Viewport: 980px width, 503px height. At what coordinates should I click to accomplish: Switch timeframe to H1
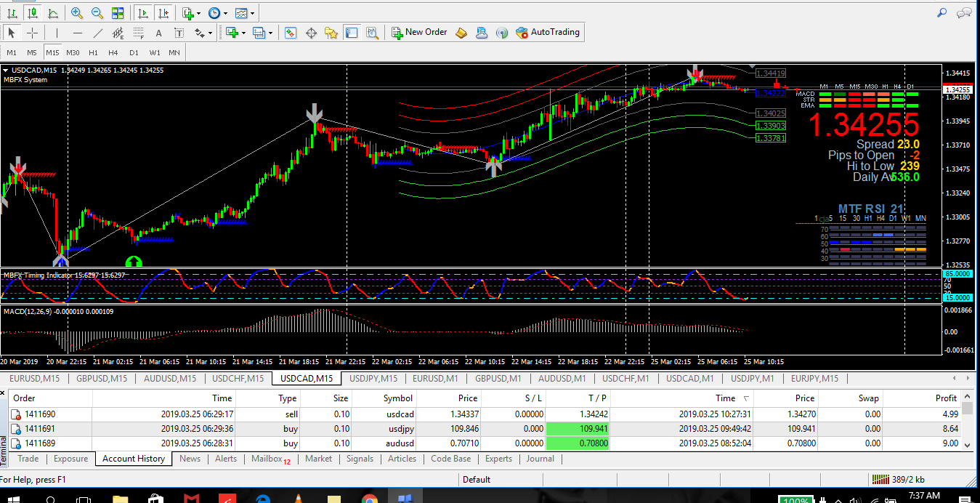click(x=93, y=52)
